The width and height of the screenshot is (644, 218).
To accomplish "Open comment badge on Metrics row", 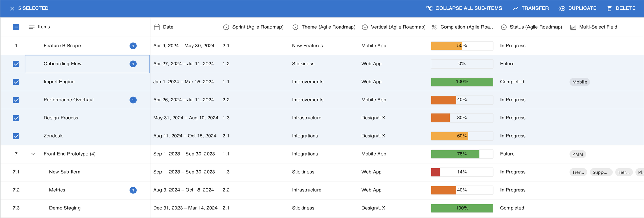I will tap(133, 190).
